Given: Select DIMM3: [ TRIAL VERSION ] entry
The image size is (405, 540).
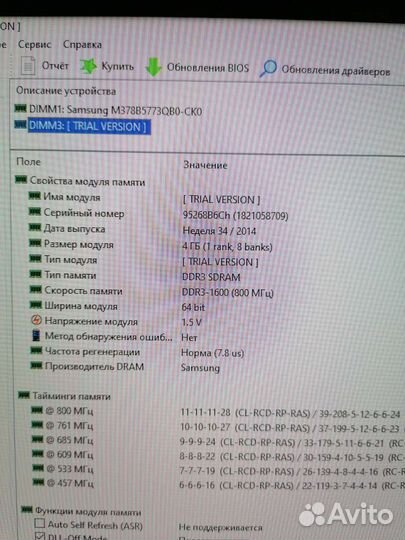Looking at the screenshot, I should click(89, 126).
